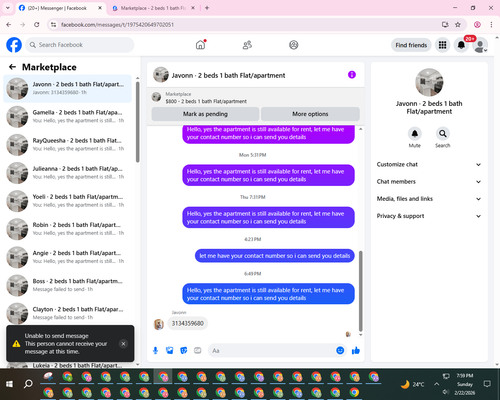Expand Media, files and links section
Viewport: 500px width, 400px height.
point(429,199)
